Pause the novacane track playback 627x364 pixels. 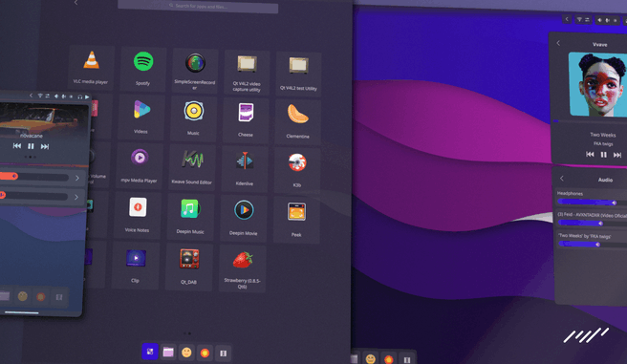tap(31, 146)
